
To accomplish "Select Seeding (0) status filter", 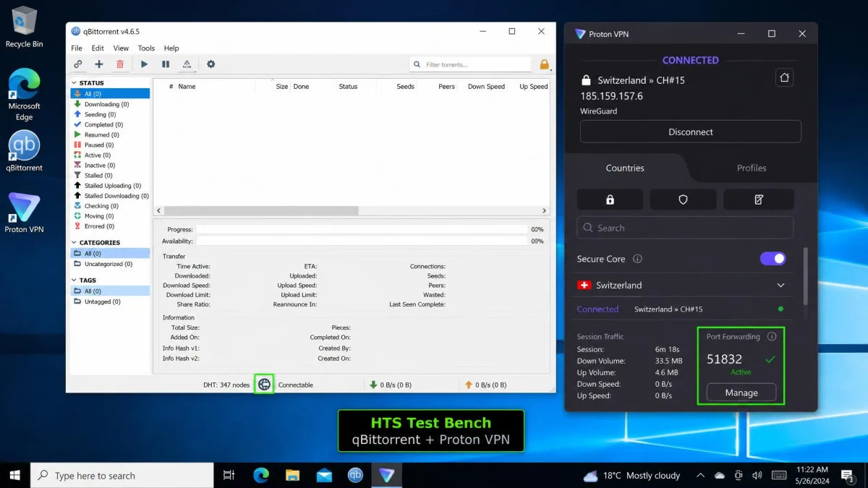I will 111,114.
